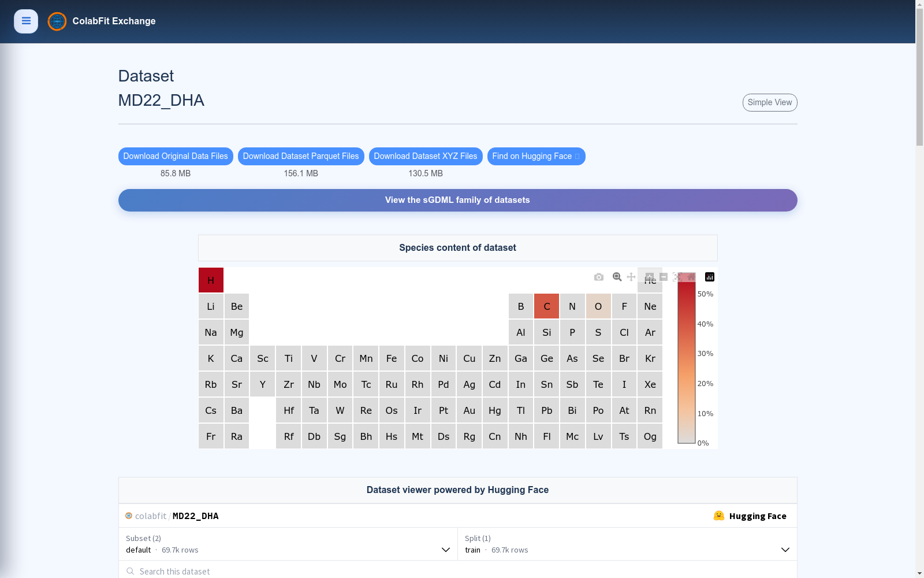Click the 156.1 MB file size text
This screenshot has height=578, width=924.
click(301, 173)
